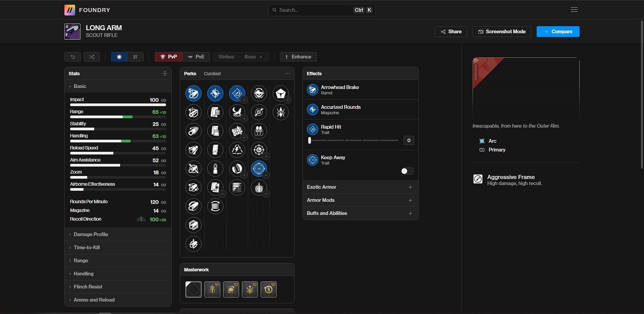Open the Perks tab
The image size is (644, 314).
coord(190,74)
